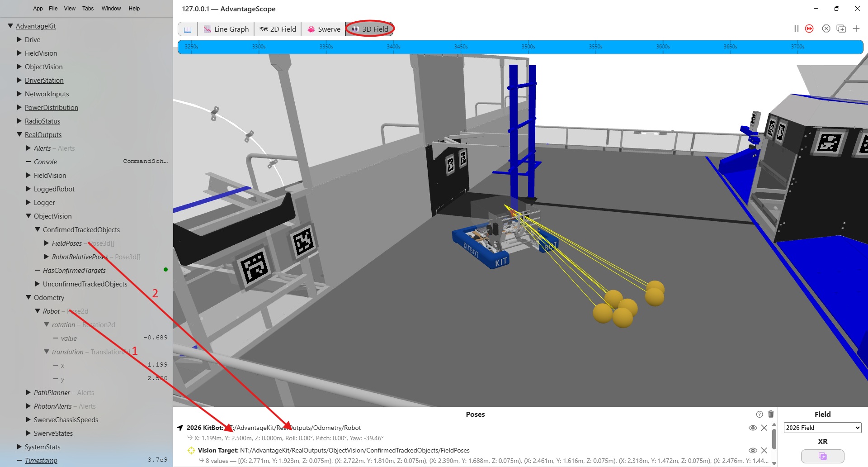Open the Help menu

[x=134, y=8]
